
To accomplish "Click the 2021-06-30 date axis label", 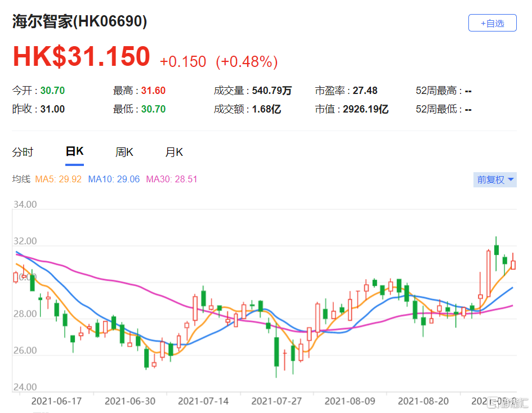I will [x=130, y=402].
